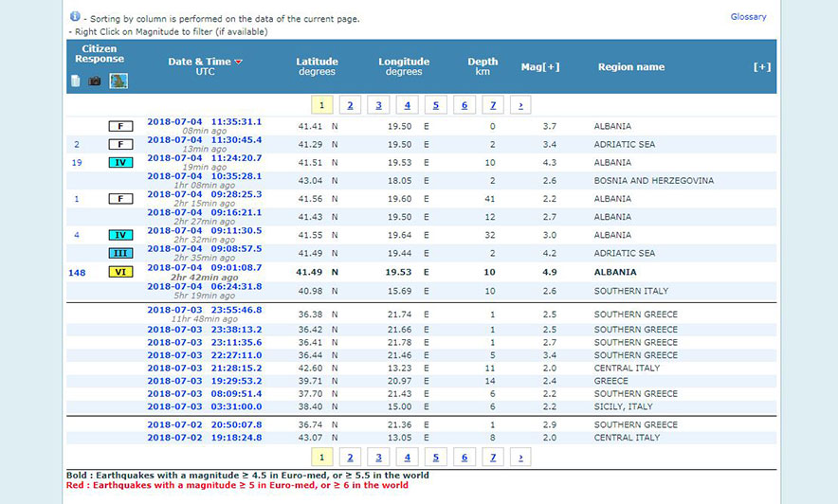This screenshot has height=504, width=838.
Task: Go to the next page using top arrow
Action: point(519,105)
